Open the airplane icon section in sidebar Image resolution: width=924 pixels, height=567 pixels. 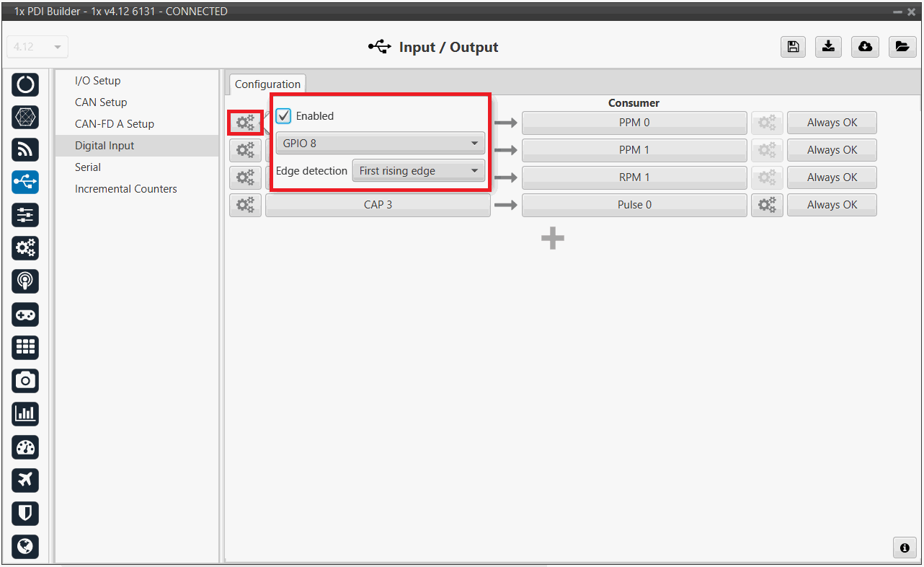25,480
